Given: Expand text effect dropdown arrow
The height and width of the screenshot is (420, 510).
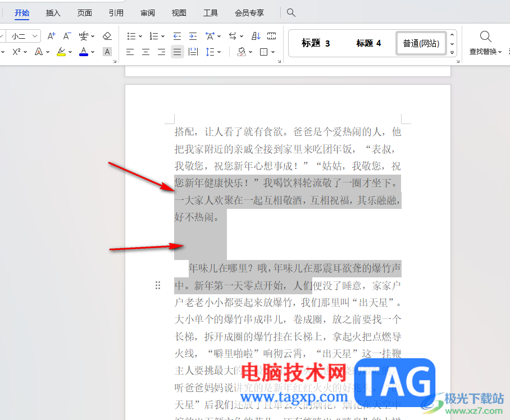Looking at the screenshot, I should [48, 52].
